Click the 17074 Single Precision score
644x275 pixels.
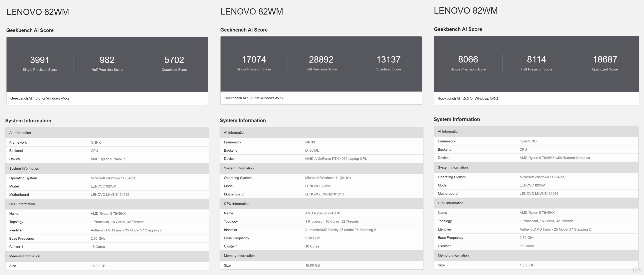click(x=254, y=59)
